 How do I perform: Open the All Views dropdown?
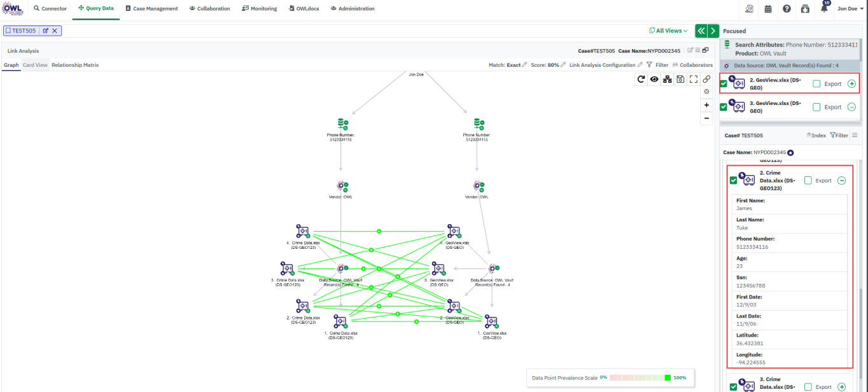(x=668, y=31)
